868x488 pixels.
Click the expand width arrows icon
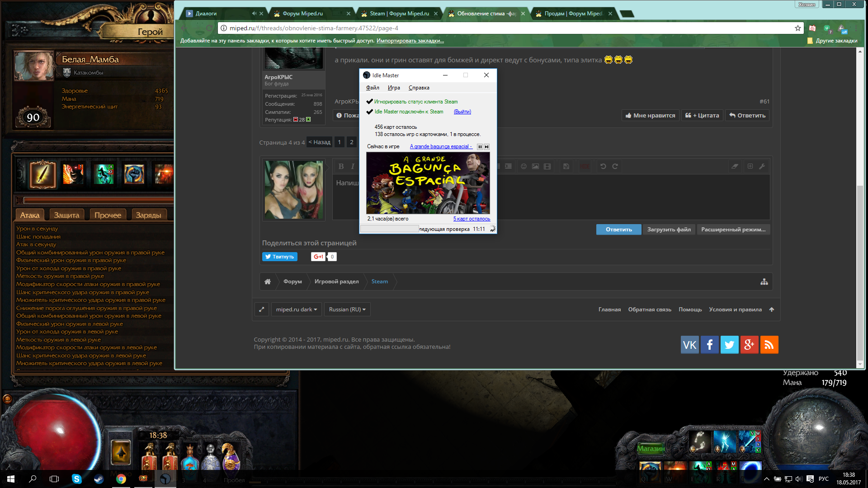coord(262,310)
